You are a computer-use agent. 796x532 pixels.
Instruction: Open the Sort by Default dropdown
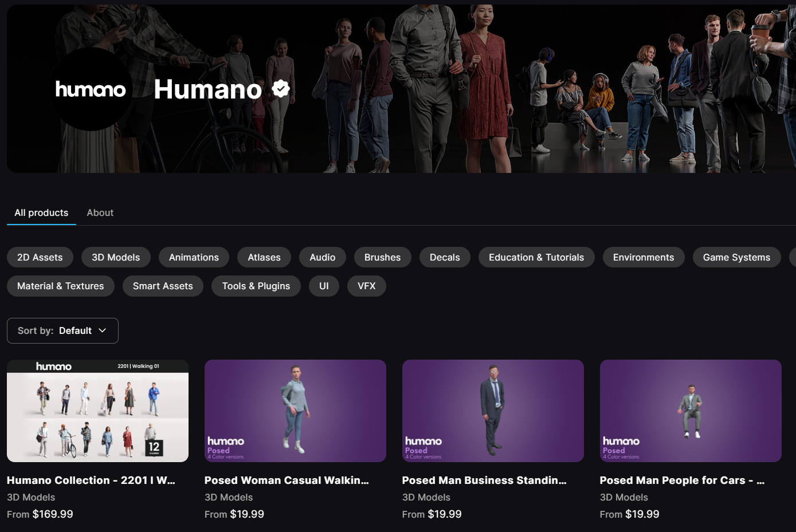[62, 330]
